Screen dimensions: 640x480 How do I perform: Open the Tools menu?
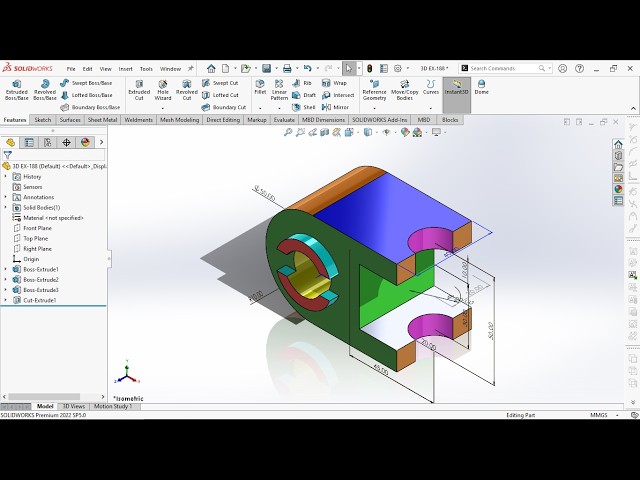(146, 69)
